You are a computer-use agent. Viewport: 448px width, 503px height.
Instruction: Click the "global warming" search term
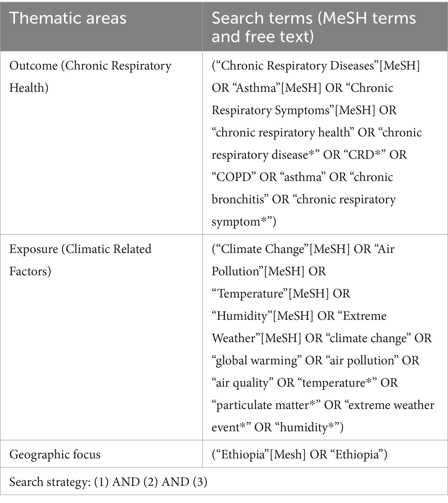[255, 360]
